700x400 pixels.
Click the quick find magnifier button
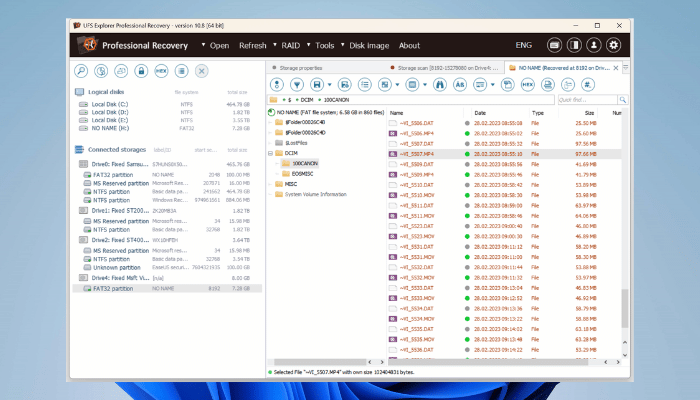(623, 100)
